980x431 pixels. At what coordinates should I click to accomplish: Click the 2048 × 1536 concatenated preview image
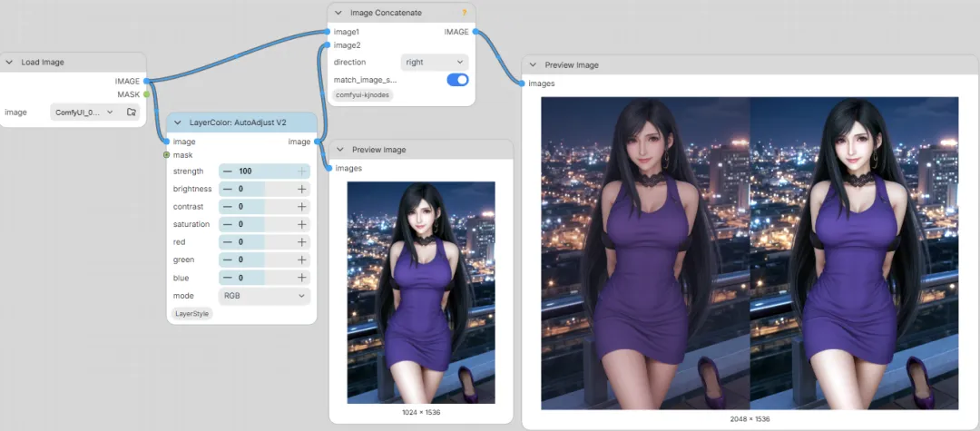[x=750, y=253]
